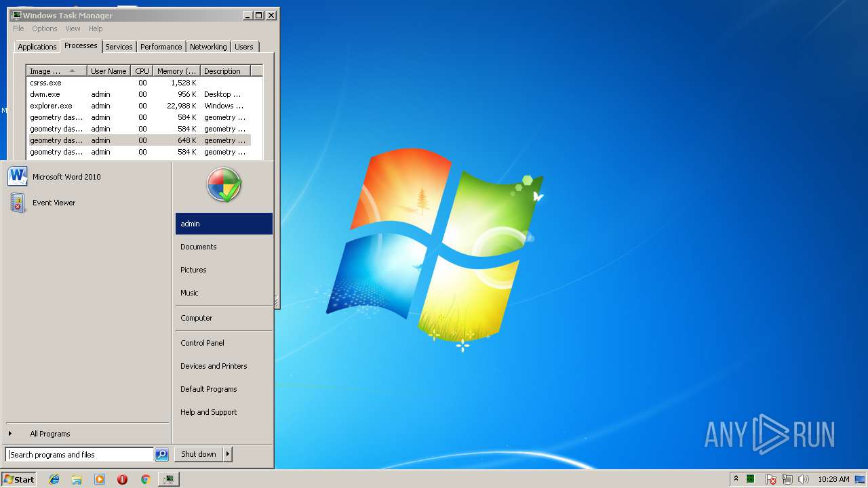The height and width of the screenshot is (488, 868).
Task: Click the Shut down button
Action: (x=199, y=454)
